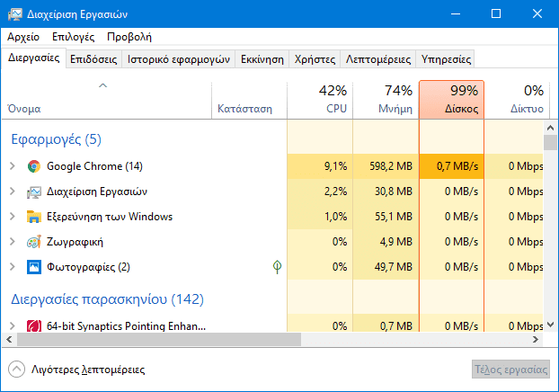Click the green leaf status icon
This screenshot has width=559, height=392.
point(279,267)
